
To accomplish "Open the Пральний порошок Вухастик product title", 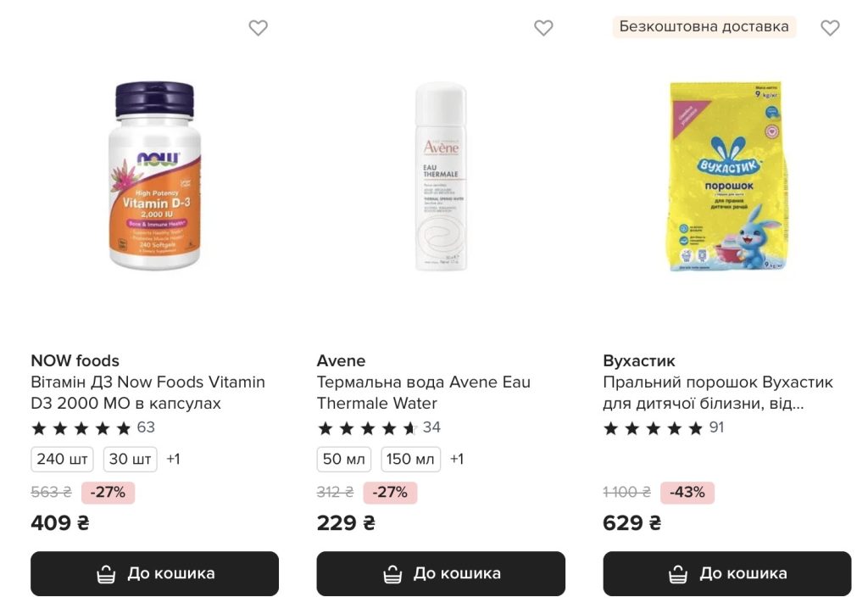I will 718,393.
